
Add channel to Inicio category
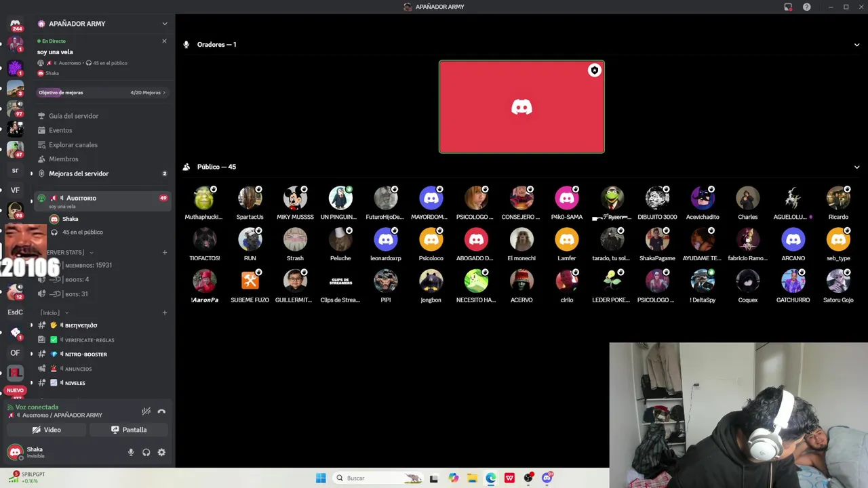pyautogui.click(x=164, y=312)
